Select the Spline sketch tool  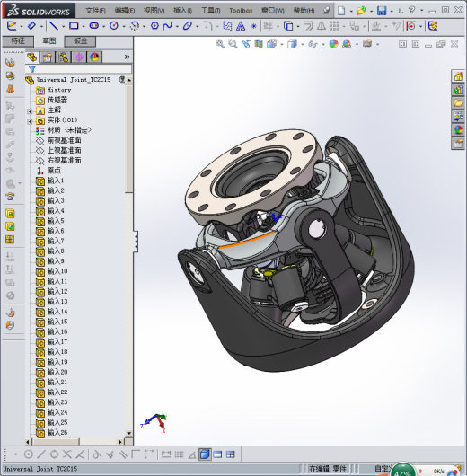tap(167, 26)
